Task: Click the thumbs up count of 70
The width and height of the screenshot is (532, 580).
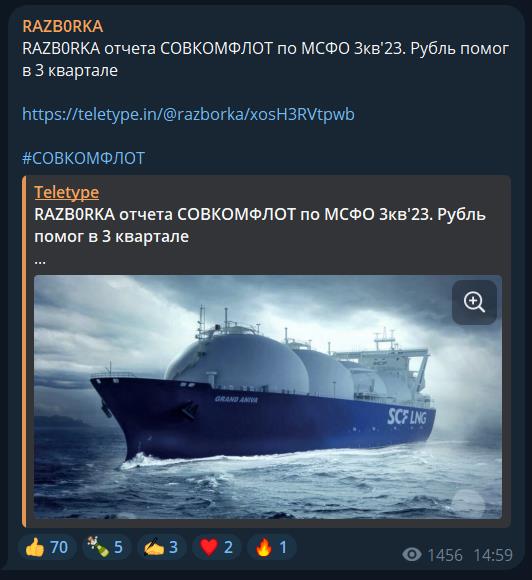Action: pyautogui.click(x=59, y=547)
